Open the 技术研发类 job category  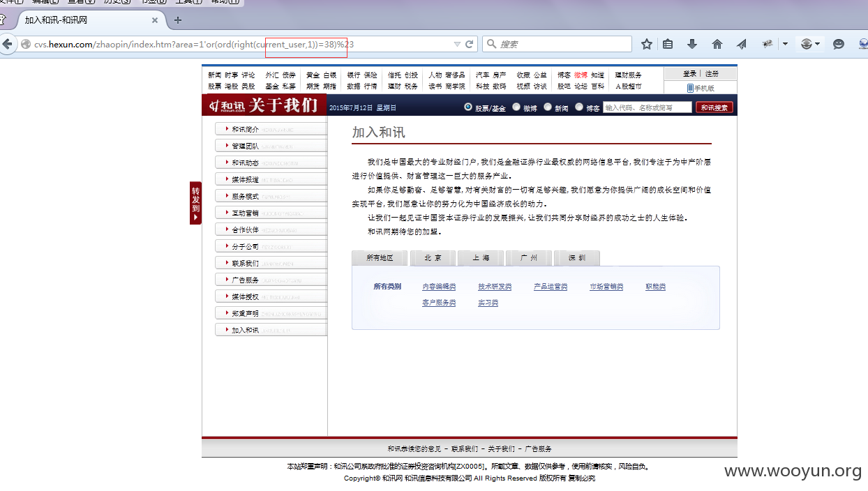[x=495, y=287]
